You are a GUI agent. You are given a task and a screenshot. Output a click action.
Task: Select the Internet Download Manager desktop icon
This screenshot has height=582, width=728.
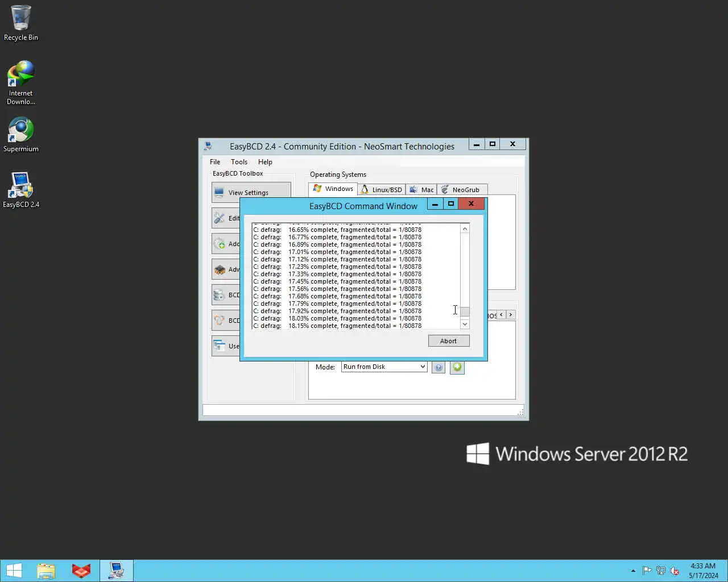point(20,83)
